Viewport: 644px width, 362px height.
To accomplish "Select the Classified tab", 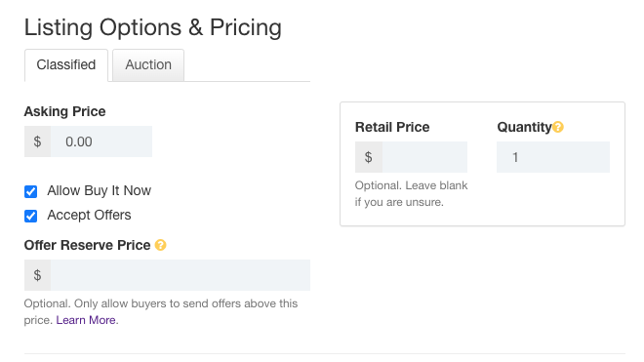I will coord(66,65).
